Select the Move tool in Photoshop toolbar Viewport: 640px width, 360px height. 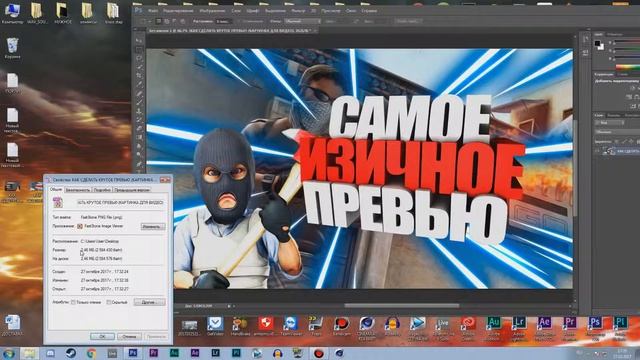tap(139, 41)
